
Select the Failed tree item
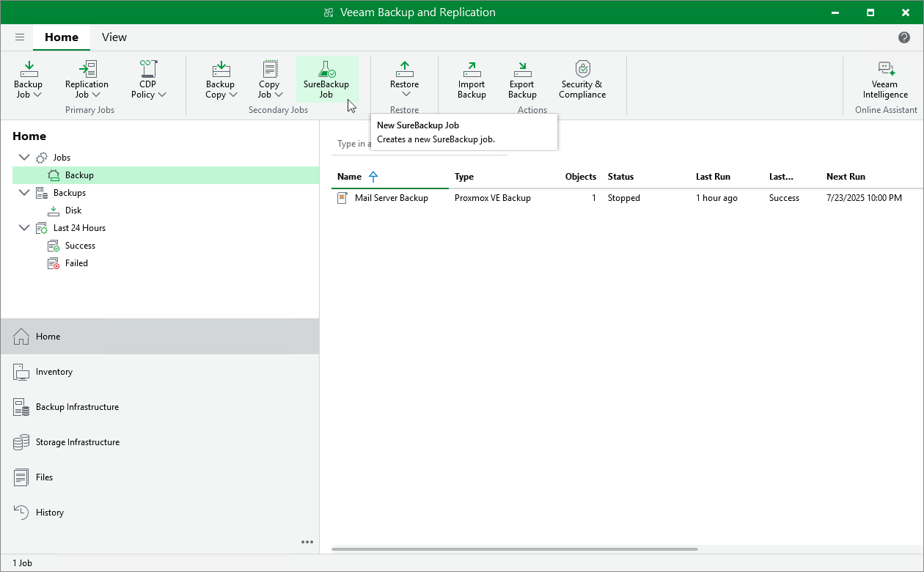[76, 263]
